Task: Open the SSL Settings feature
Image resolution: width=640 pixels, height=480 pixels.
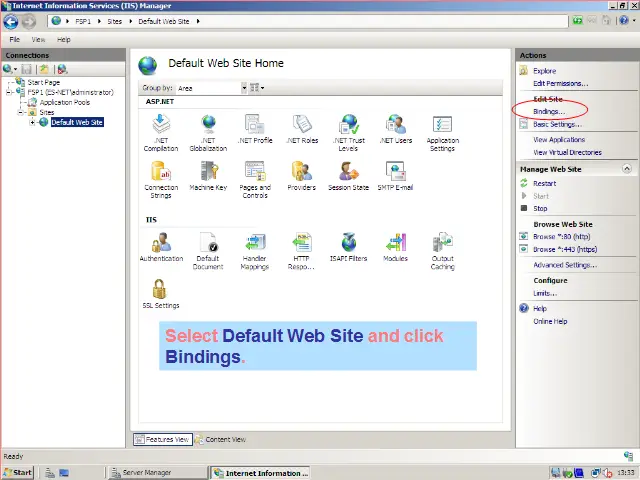Action: (x=161, y=294)
